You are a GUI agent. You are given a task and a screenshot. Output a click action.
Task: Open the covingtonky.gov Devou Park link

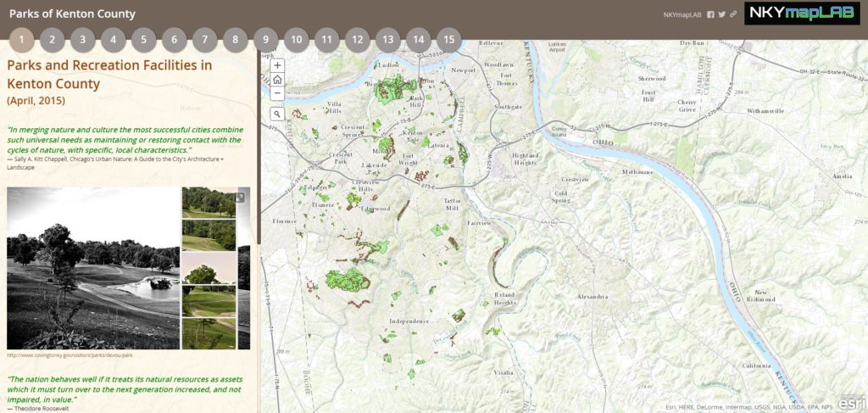pos(70,355)
